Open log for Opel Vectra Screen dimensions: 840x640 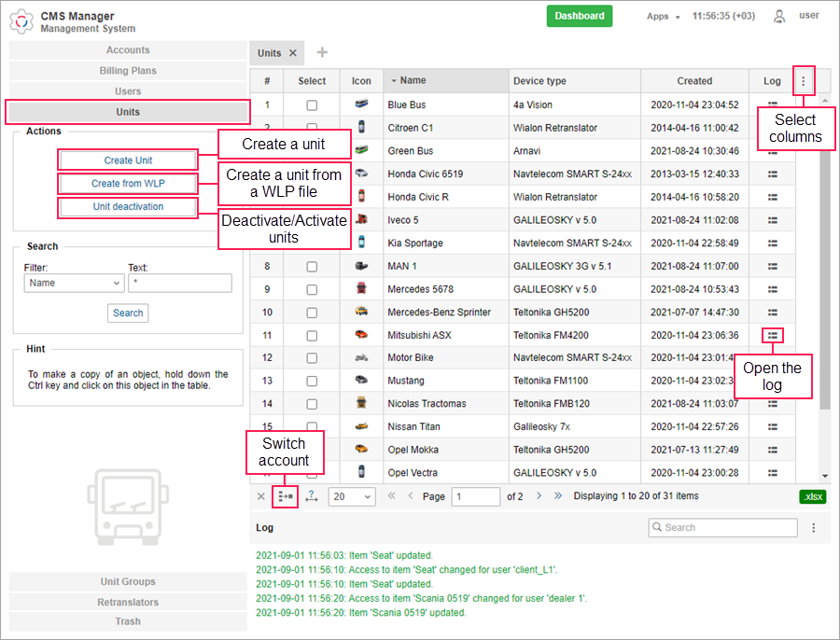pos(772,473)
